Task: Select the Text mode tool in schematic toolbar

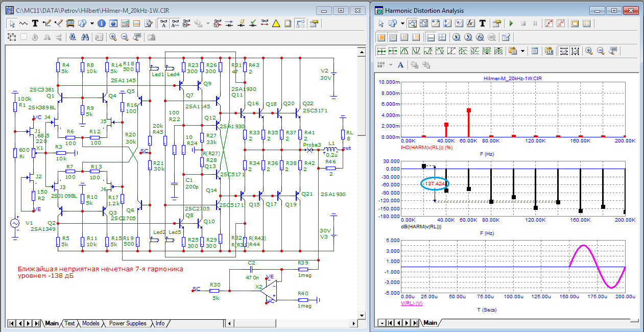Action: coord(35,23)
